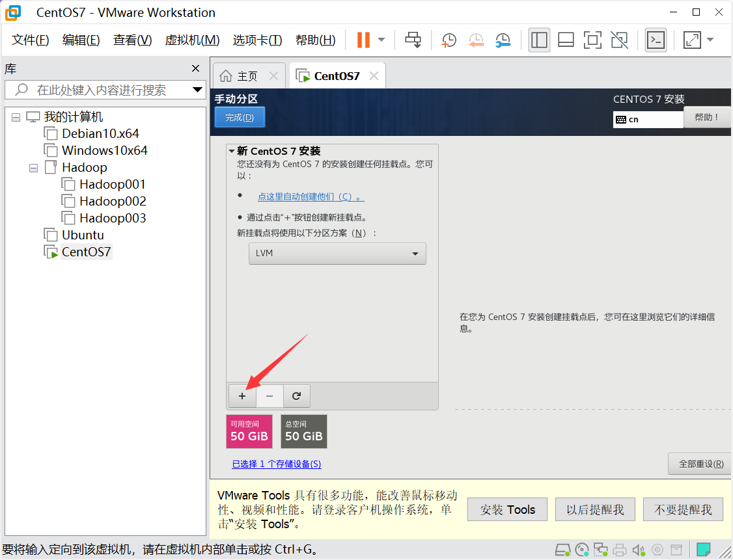Screen dimensions: 733x560
Task: Close the 主页 tab
Action: coord(274,75)
